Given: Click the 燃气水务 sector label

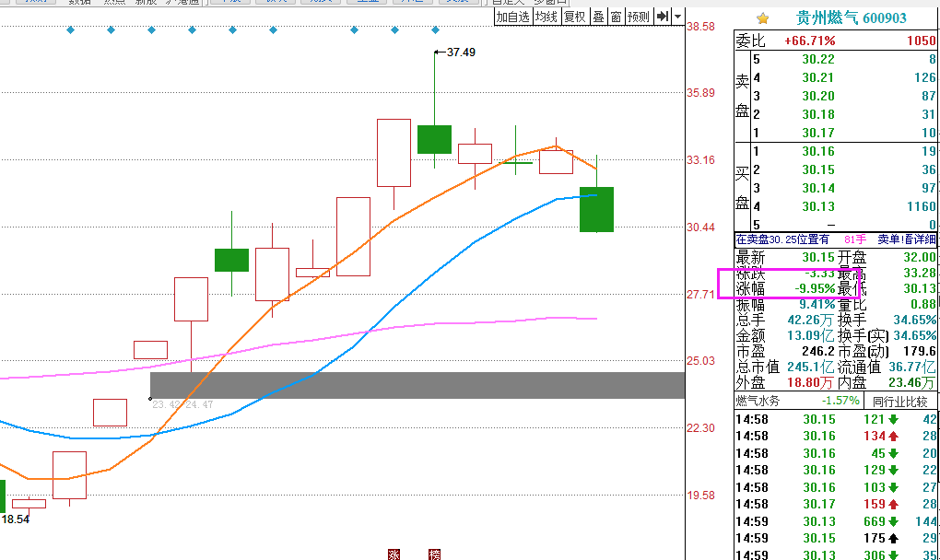Looking at the screenshot, I should click(758, 401).
